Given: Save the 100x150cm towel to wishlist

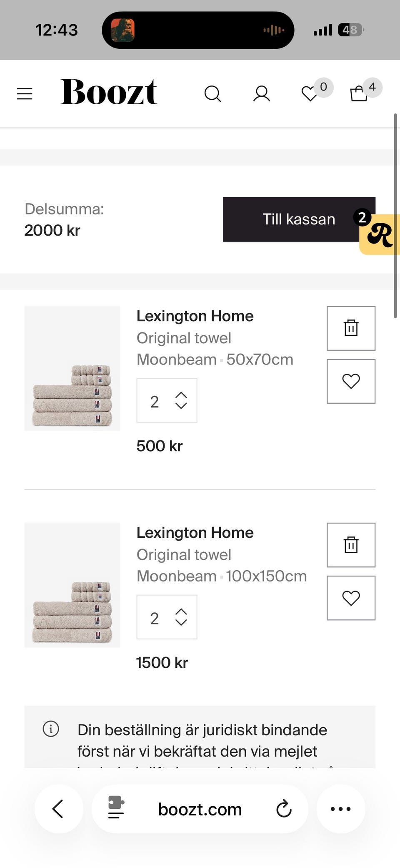Looking at the screenshot, I should [x=351, y=598].
